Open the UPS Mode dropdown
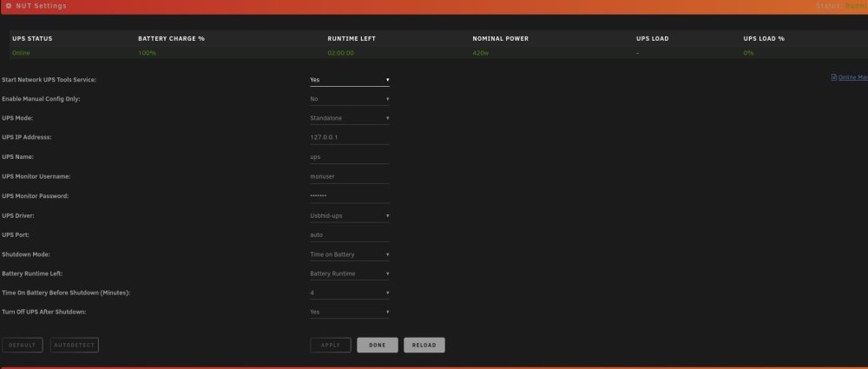The height and width of the screenshot is (369, 868). click(x=349, y=119)
